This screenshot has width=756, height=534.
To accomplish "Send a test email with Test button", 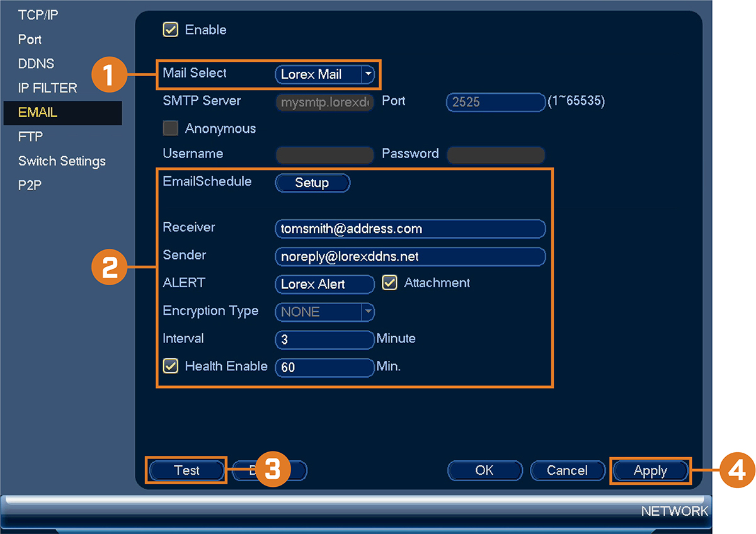I will (186, 470).
